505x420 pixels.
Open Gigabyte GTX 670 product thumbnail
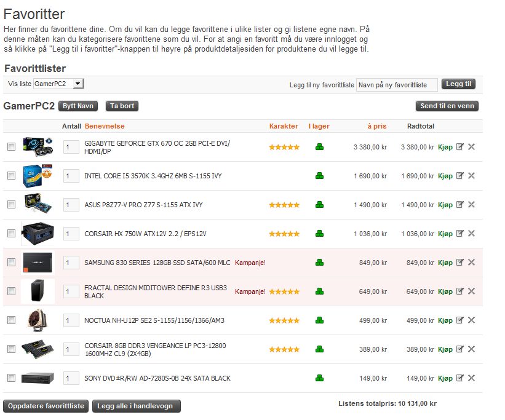38,147
